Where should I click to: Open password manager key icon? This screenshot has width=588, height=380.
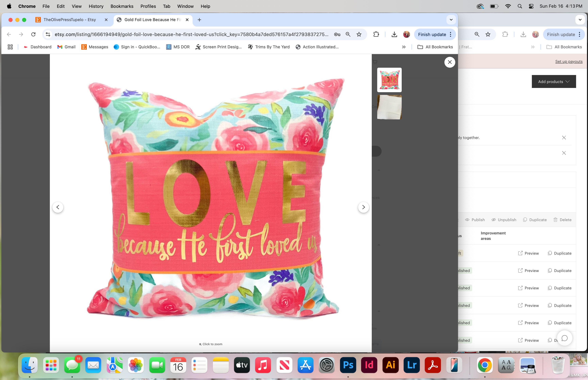click(337, 34)
